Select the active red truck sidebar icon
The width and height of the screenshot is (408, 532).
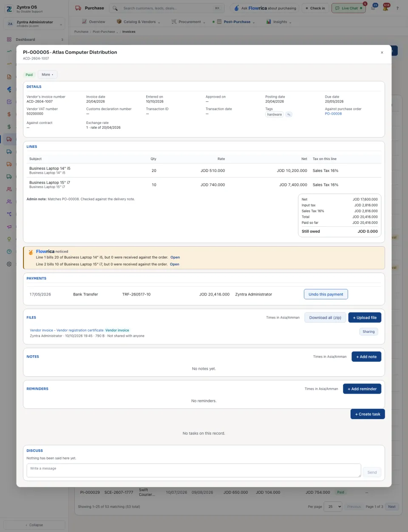[9, 139]
